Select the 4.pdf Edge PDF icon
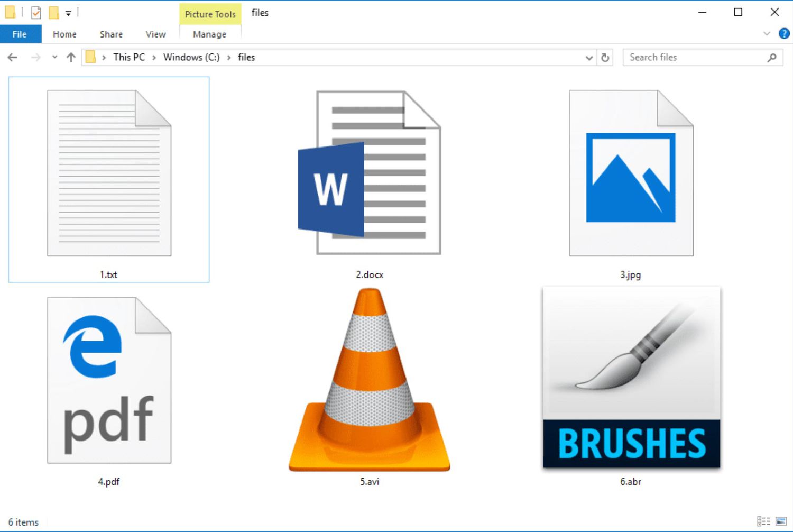The width and height of the screenshot is (793, 532). coord(109,380)
